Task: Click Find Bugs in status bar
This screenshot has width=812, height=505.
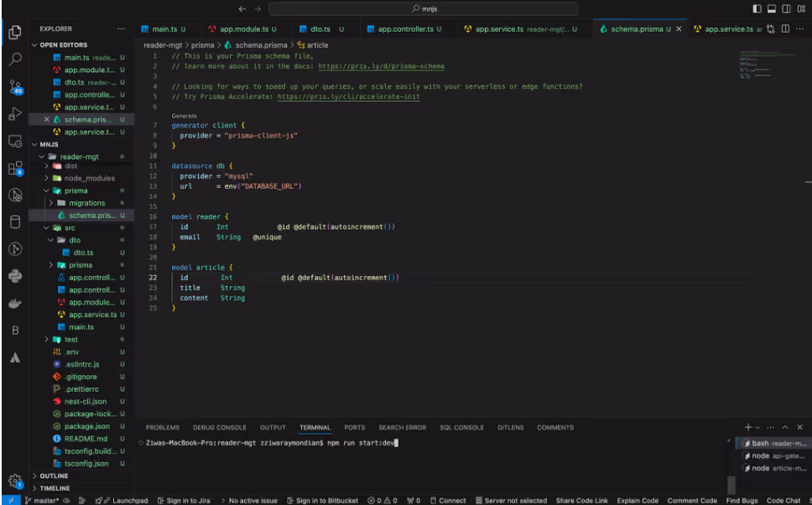Action: click(x=742, y=500)
